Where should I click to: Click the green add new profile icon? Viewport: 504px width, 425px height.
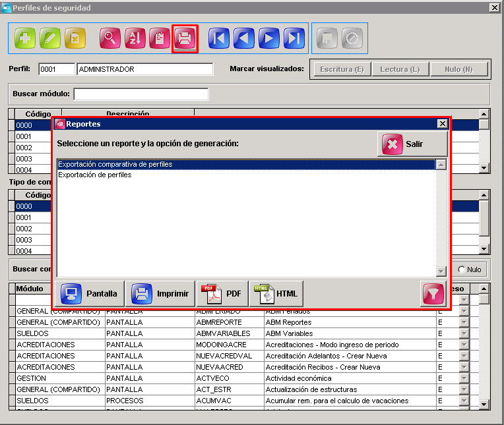click(25, 38)
